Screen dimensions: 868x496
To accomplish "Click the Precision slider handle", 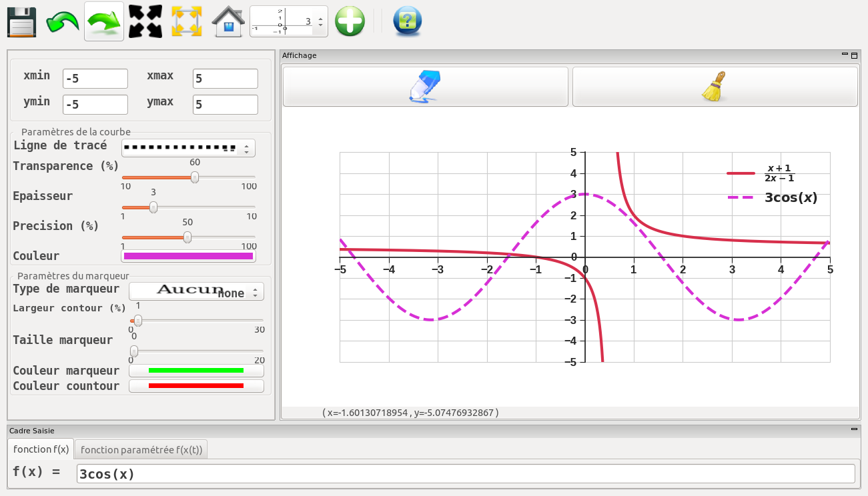I will click(x=187, y=237).
